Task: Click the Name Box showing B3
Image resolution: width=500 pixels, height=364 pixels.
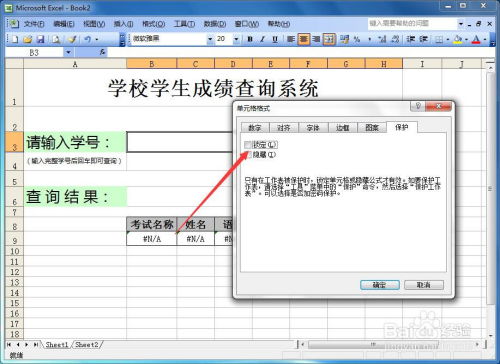Action: coord(34,52)
